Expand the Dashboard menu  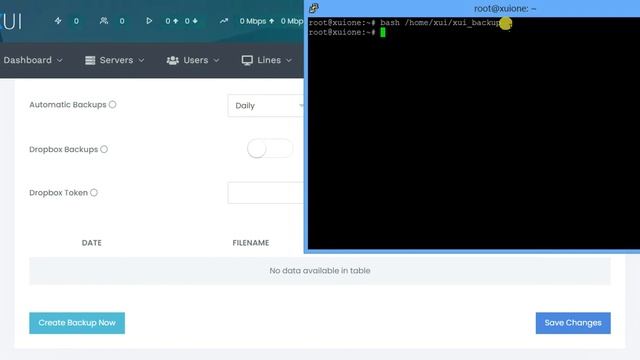click(x=33, y=60)
